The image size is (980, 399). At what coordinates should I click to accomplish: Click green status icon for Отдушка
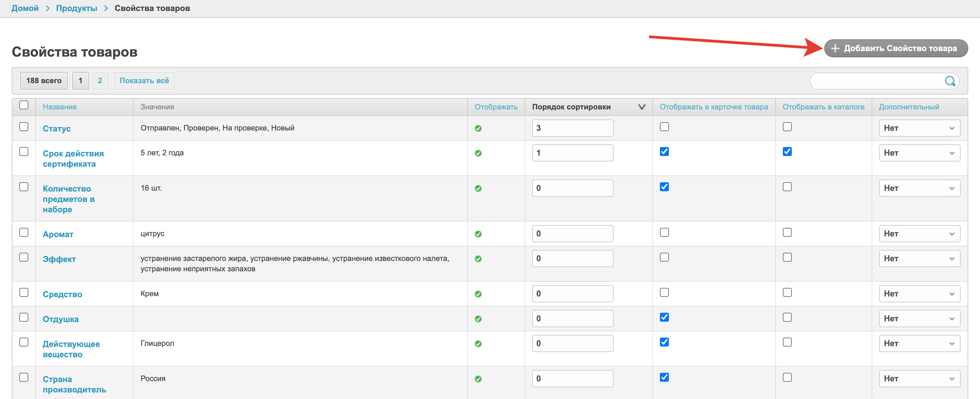[478, 319]
